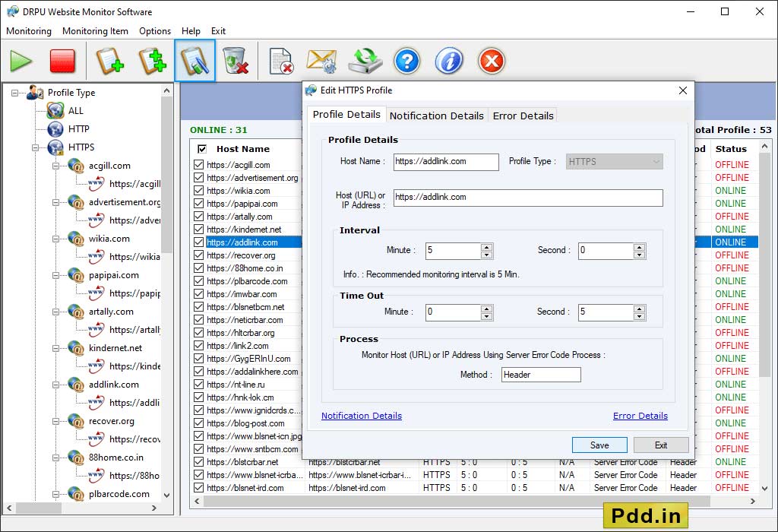Viewport: 778px width, 532px height.
Task: Open the Help menu
Action: (191, 30)
